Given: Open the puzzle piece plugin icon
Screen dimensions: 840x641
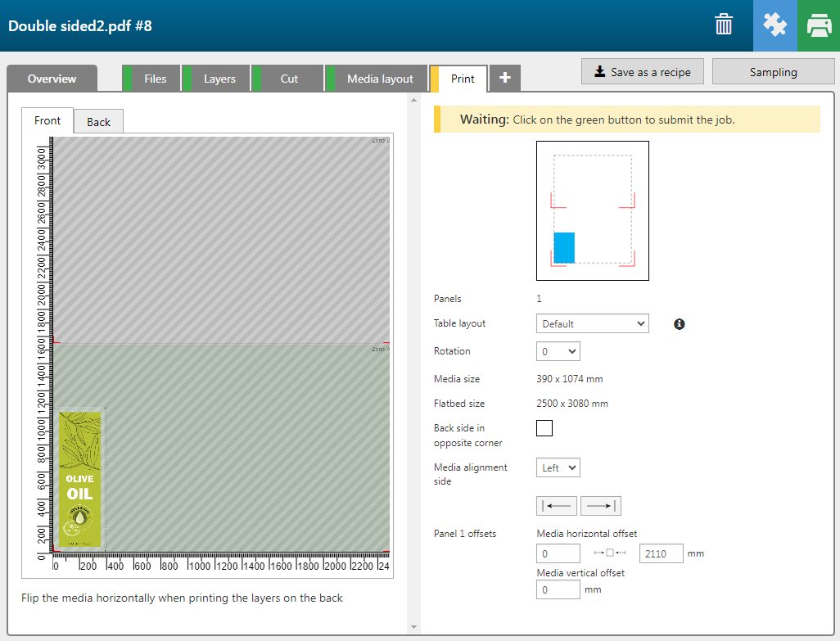Looking at the screenshot, I should [775, 25].
